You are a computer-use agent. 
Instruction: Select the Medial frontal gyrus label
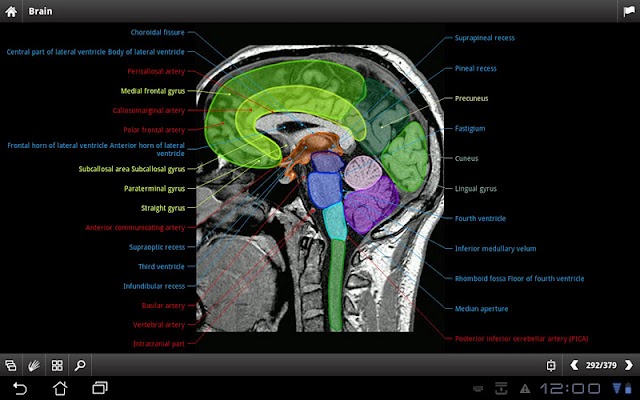[x=153, y=91]
